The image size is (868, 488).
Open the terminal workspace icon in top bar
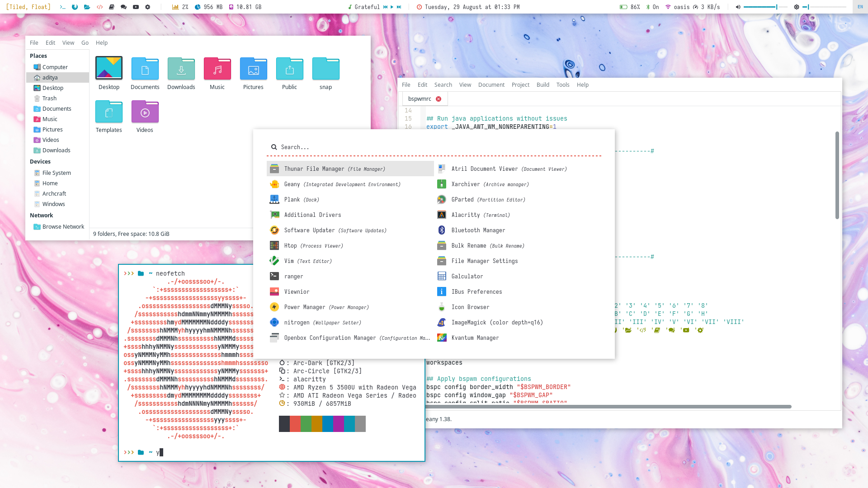coord(62,7)
